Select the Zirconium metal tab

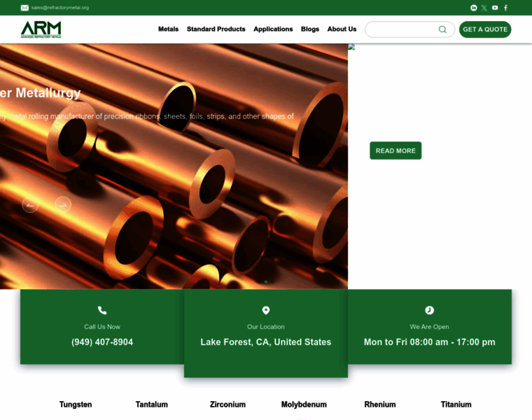[x=227, y=405]
